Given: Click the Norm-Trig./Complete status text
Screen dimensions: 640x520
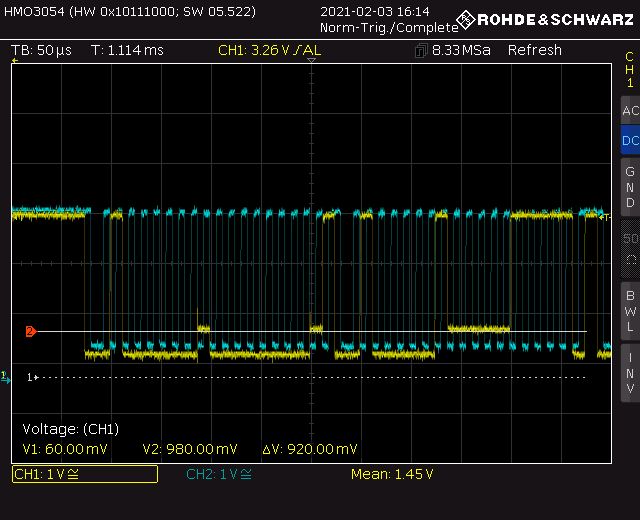Looking at the screenshot, I should (x=389, y=28).
